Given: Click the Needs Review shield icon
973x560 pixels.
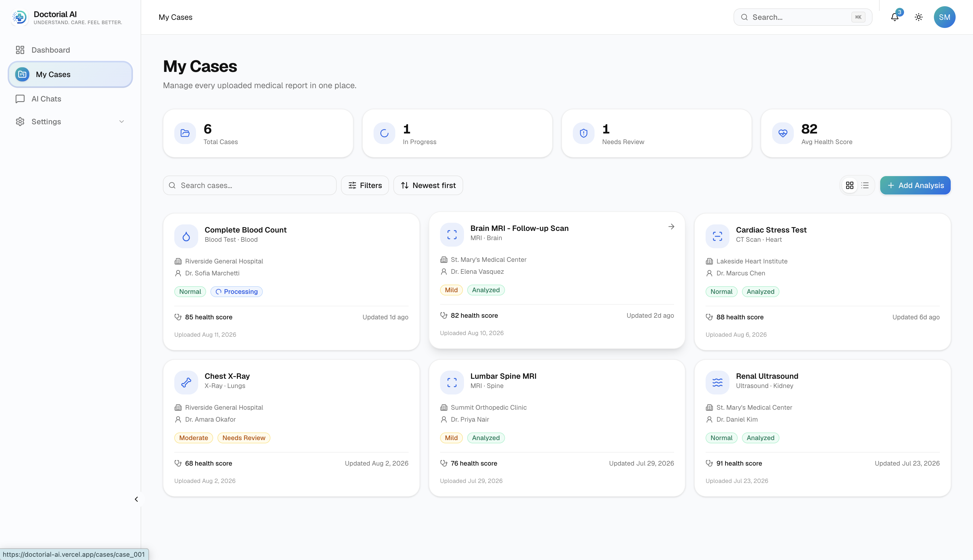Looking at the screenshot, I should pyautogui.click(x=584, y=133).
